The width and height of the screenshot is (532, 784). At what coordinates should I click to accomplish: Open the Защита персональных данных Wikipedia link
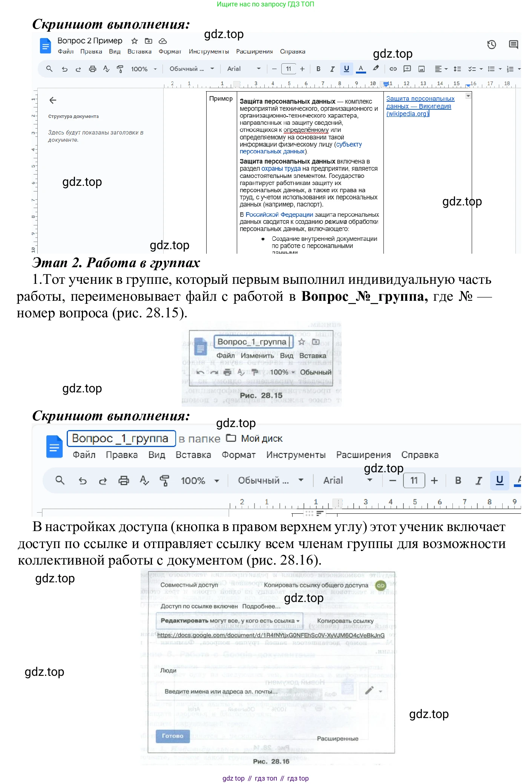(x=420, y=106)
